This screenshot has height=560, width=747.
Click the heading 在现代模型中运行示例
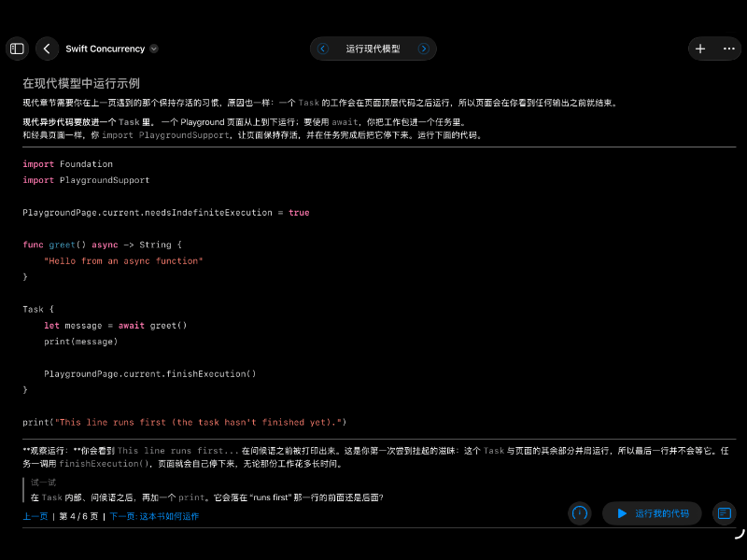[x=81, y=83]
